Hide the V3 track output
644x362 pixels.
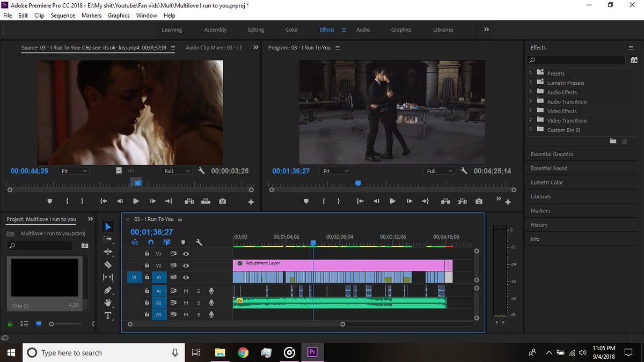point(186,254)
